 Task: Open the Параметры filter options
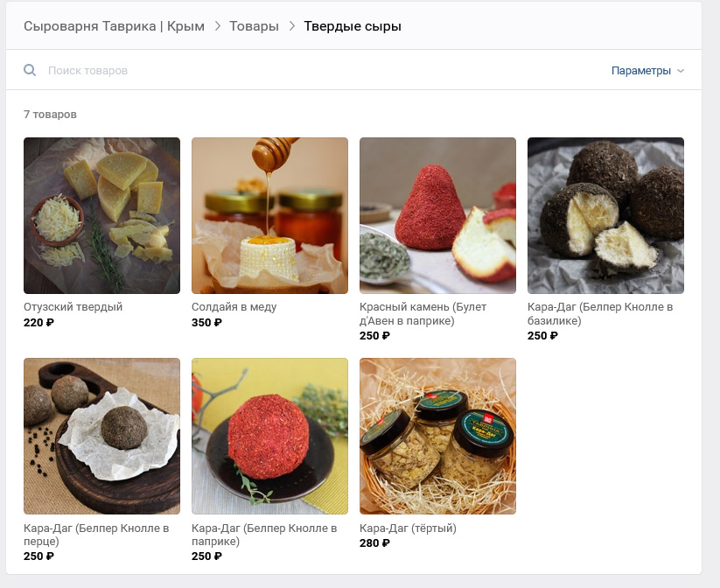tap(641, 71)
